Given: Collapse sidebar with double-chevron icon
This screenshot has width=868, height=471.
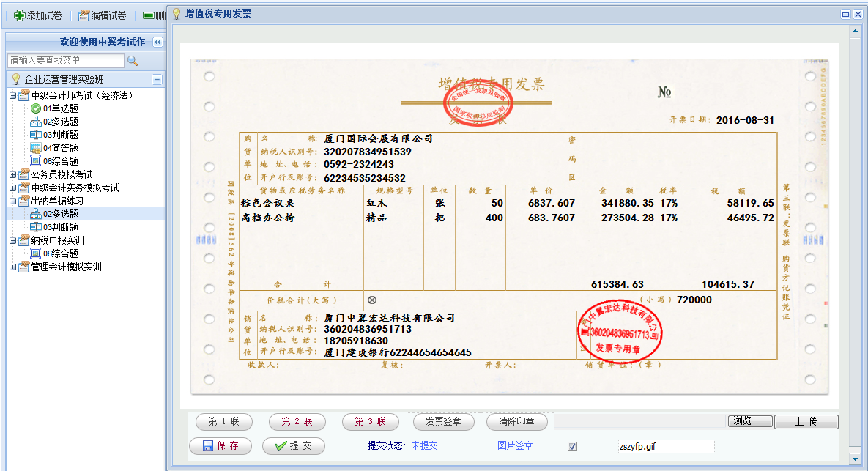Looking at the screenshot, I should (157, 42).
